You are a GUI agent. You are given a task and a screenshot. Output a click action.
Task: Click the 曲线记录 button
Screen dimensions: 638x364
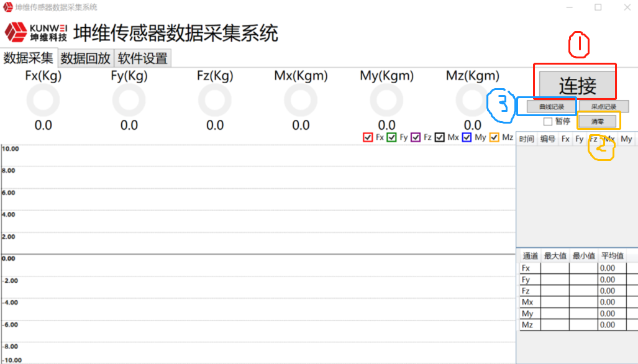click(551, 107)
